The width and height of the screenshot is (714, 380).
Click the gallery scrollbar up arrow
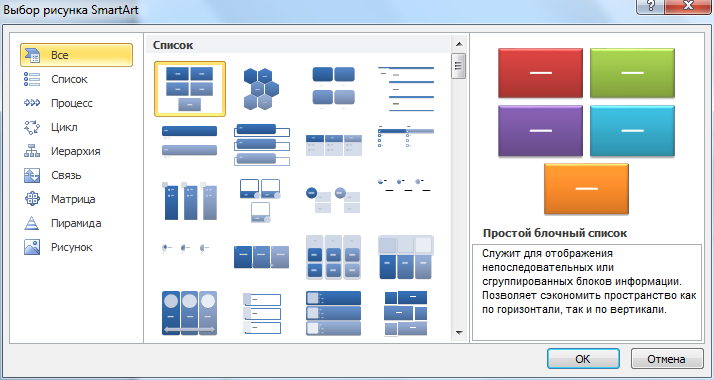coord(459,44)
